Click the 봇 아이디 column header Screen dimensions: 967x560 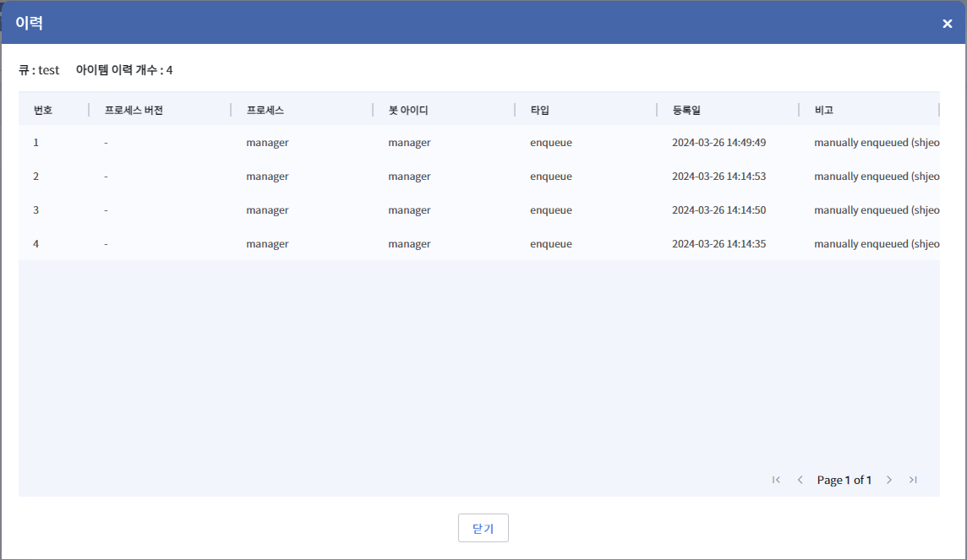click(x=408, y=111)
